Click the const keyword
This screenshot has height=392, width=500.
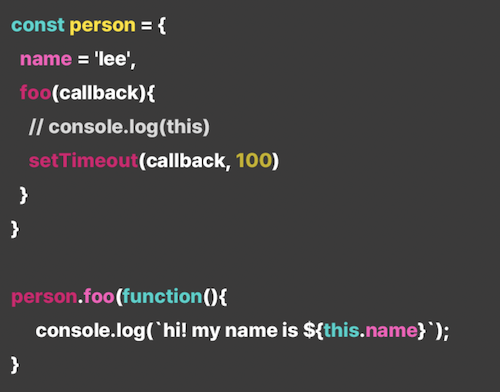click(x=38, y=25)
